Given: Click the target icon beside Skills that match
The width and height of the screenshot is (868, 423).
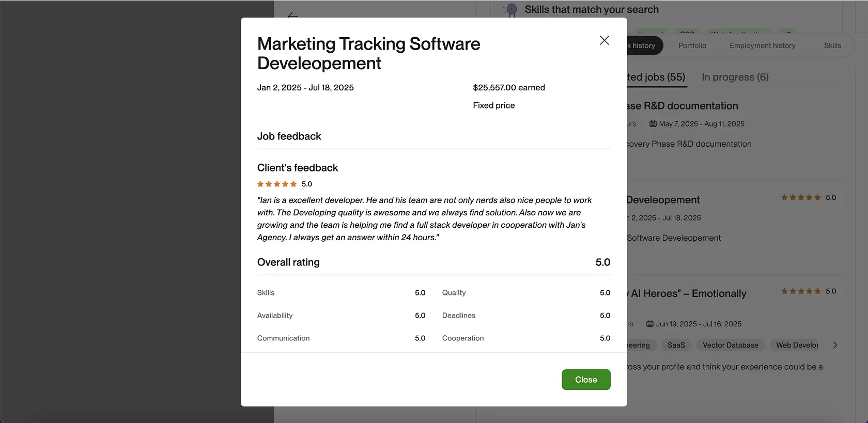Looking at the screenshot, I should tap(511, 10).
